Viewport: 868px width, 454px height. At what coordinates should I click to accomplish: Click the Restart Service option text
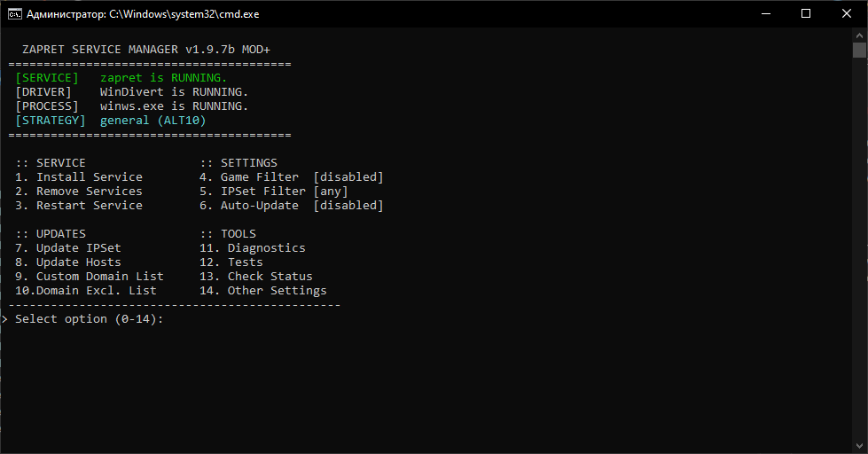point(89,206)
